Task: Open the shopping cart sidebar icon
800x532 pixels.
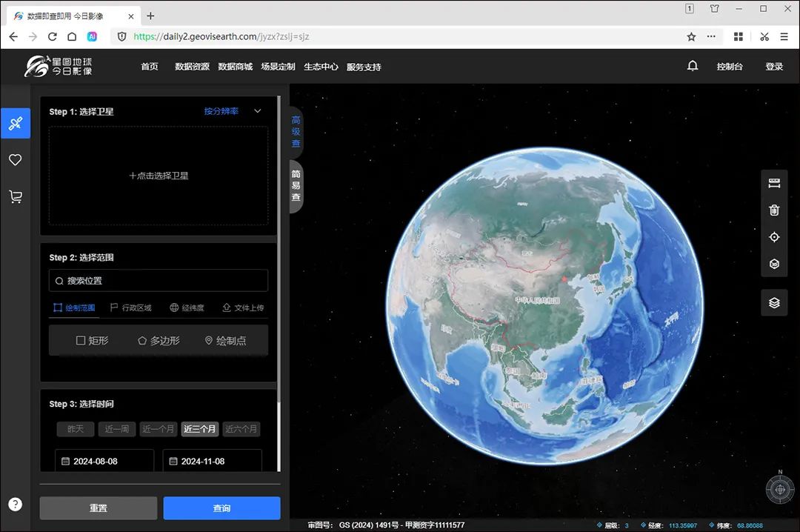Action: [x=16, y=196]
